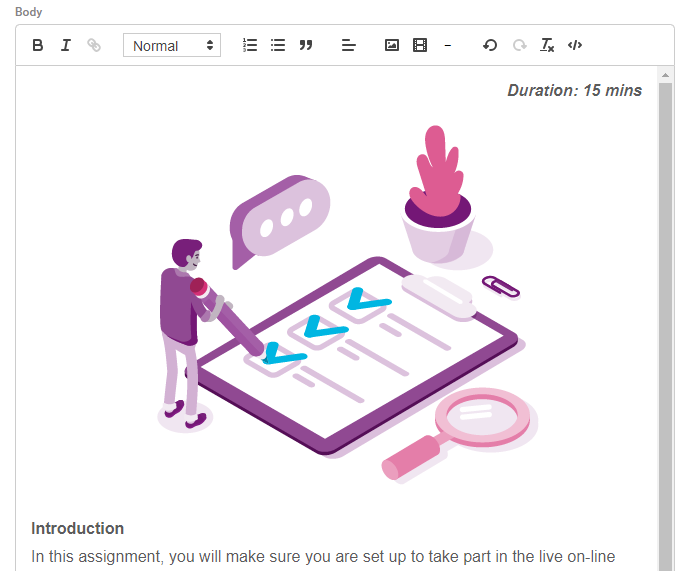Redo the last undone edit
Image resolution: width=682 pixels, height=571 pixels.
pyautogui.click(x=518, y=45)
